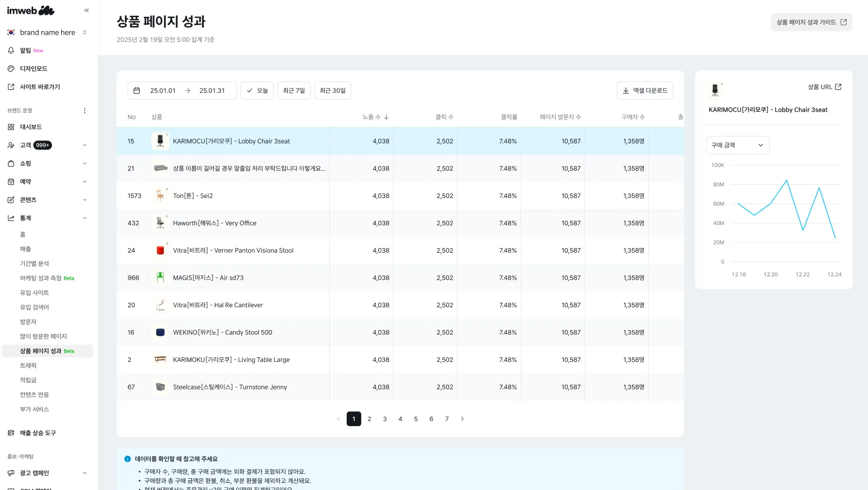The image size is (868, 490).
Task: Open 상품 페이지 성과 가이드 button
Action: (811, 22)
